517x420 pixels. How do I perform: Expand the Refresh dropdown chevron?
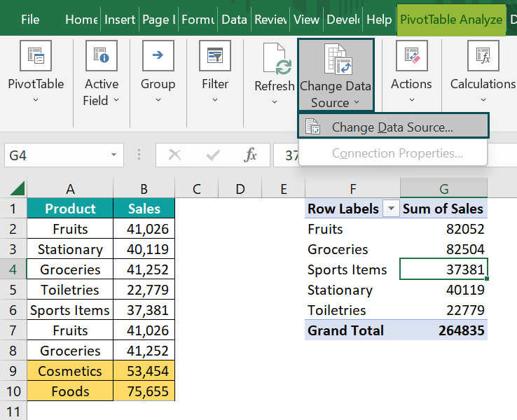tap(275, 101)
